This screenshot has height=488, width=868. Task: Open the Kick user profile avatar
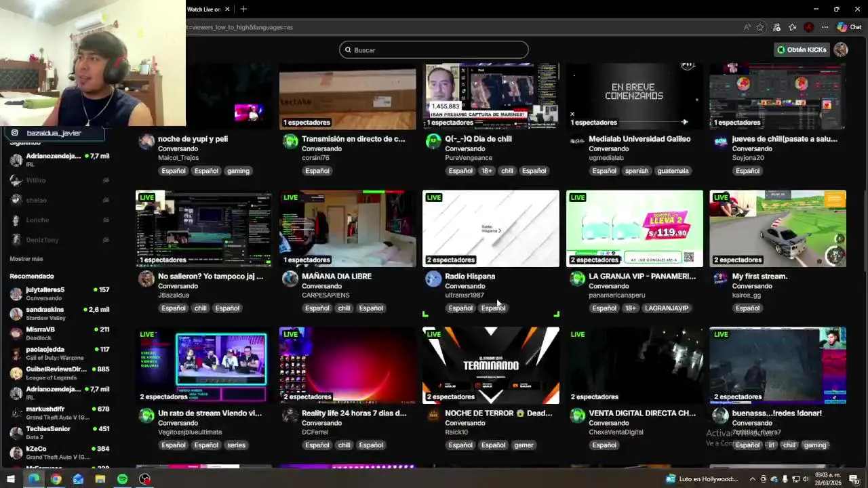[841, 49]
